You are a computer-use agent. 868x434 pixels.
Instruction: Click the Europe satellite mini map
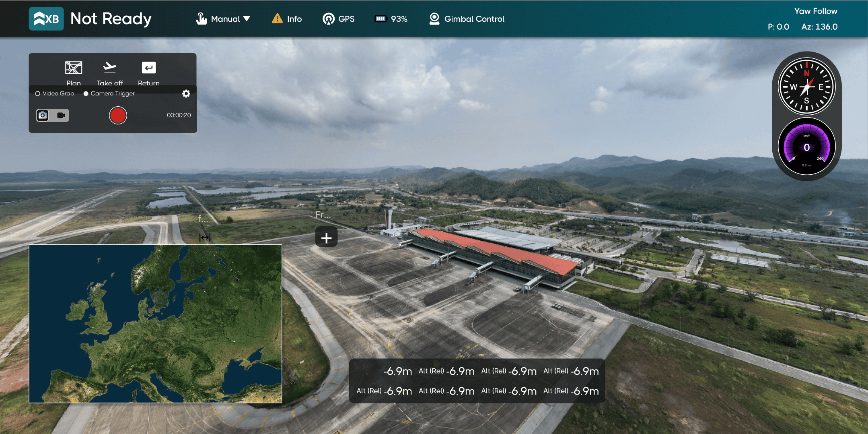coord(156,324)
